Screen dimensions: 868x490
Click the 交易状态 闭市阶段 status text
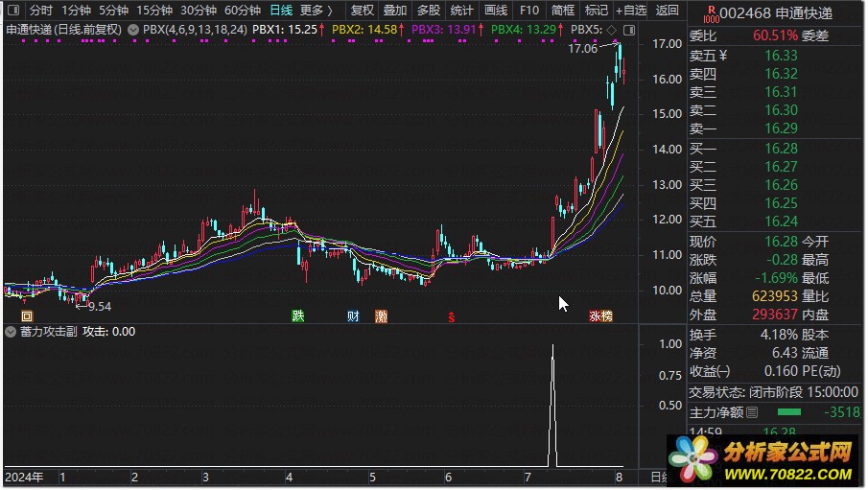click(x=773, y=392)
